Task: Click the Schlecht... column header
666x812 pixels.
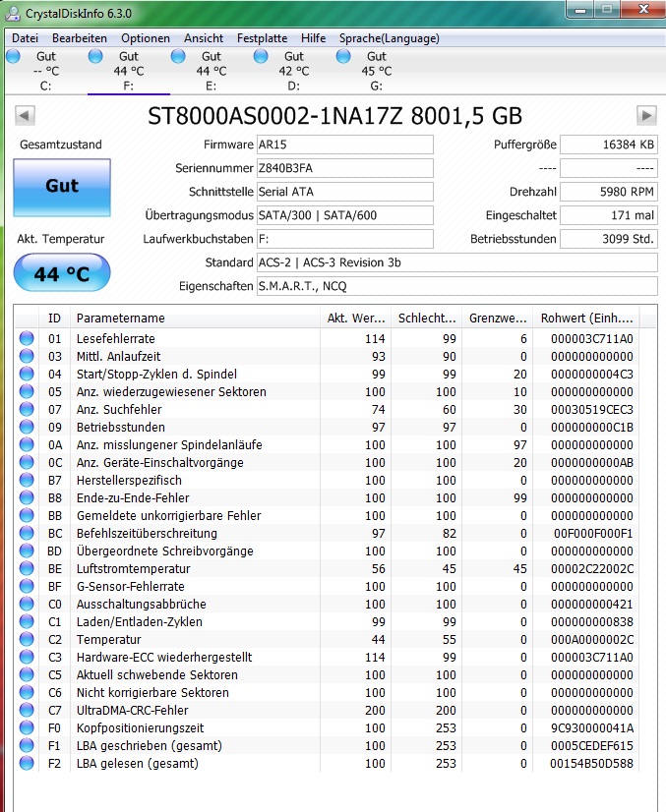Action: pos(427,318)
